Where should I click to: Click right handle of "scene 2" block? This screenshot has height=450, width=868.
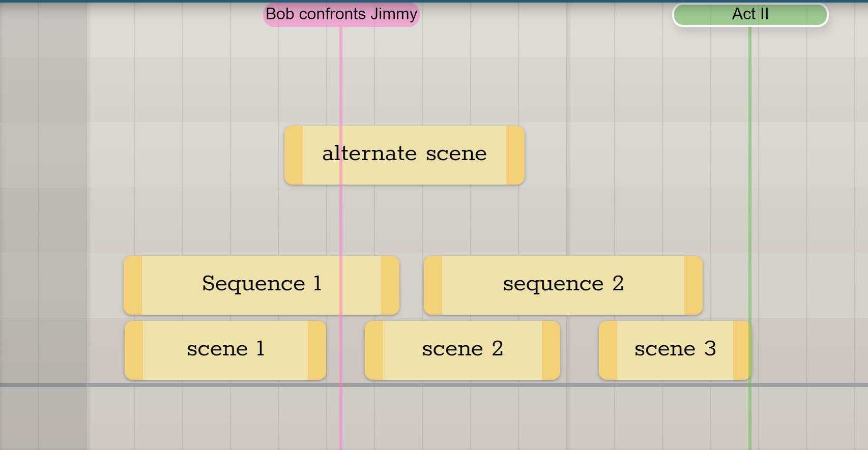pyautogui.click(x=551, y=350)
